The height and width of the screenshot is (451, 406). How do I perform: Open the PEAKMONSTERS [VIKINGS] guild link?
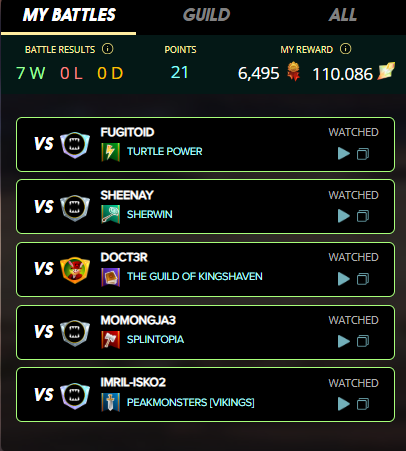coord(191,402)
